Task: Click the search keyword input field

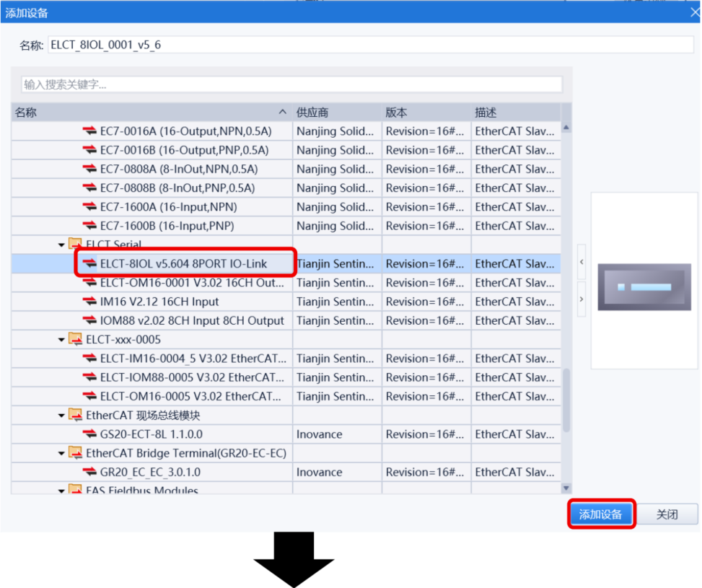Action: pos(291,84)
